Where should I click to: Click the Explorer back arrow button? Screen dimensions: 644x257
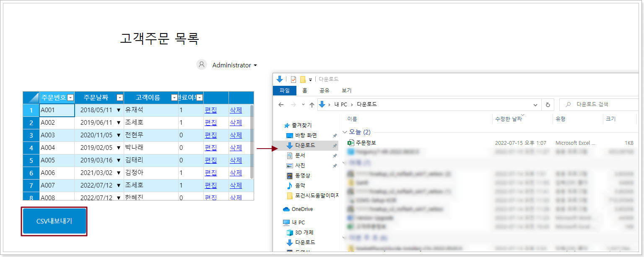[x=281, y=105]
